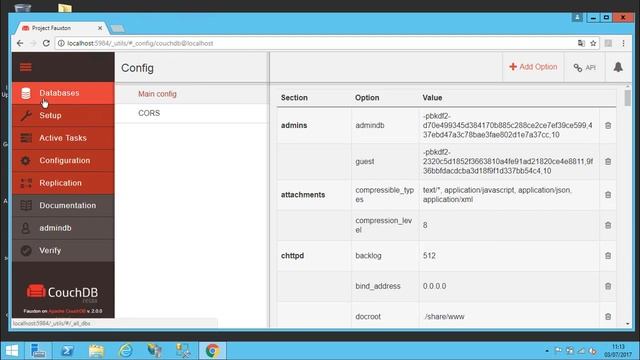Open Active Tasks in the sidebar
Viewport: 640px width, 360px height.
tap(63, 138)
